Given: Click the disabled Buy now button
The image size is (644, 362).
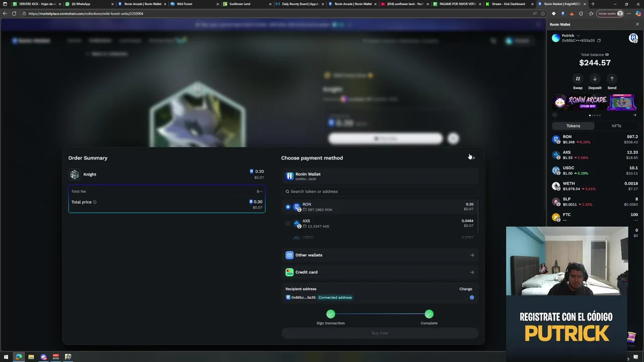Looking at the screenshot, I should 380,333.
